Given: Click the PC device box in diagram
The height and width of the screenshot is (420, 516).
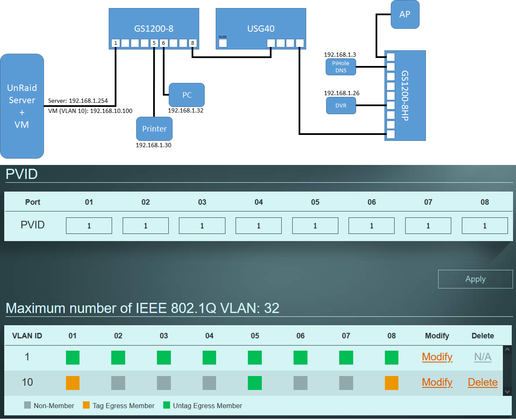Looking at the screenshot, I should click(187, 95).
